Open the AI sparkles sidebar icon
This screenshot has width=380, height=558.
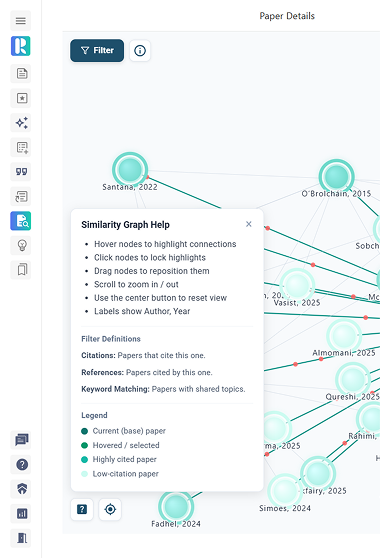[22, 123]
